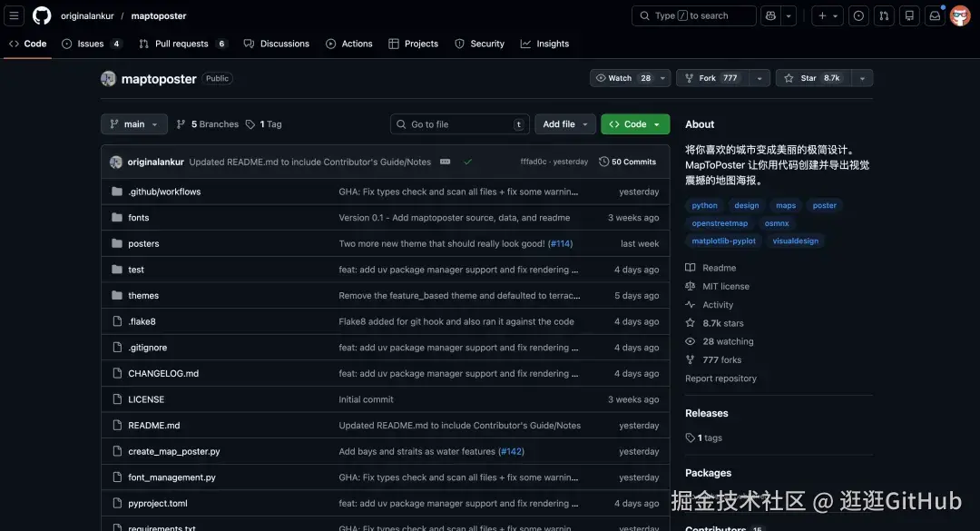
Task: Click the book icon next to Readme
Action: (x=690, y=268)
